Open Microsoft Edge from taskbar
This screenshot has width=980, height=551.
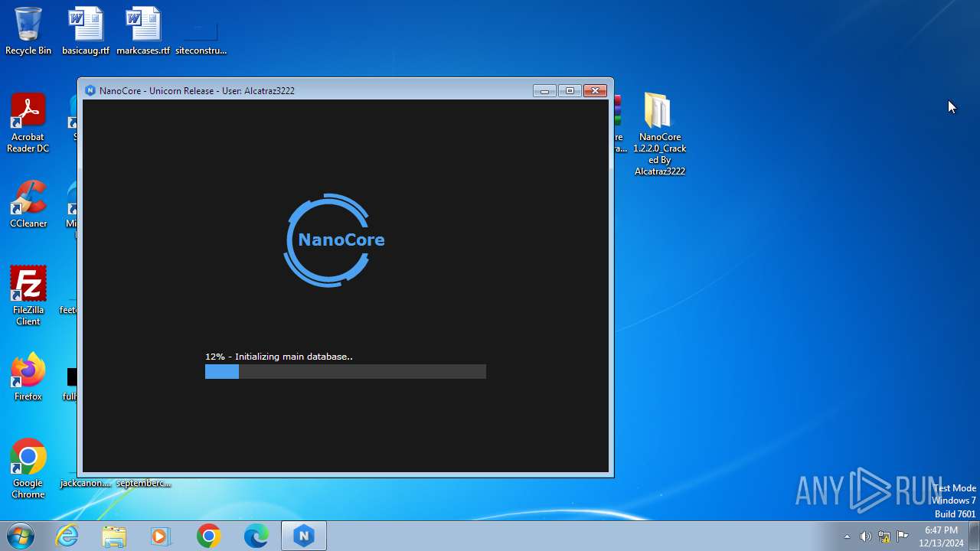(x=256, y=536)
